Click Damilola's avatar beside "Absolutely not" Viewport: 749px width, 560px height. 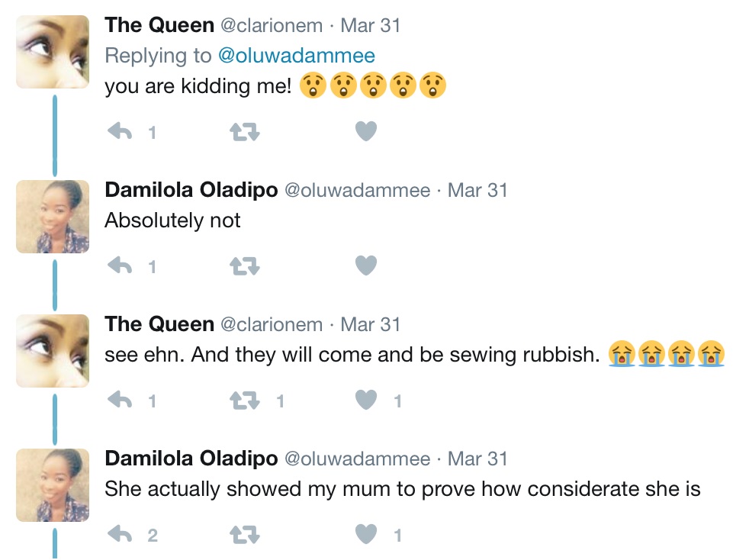(53, 217)
